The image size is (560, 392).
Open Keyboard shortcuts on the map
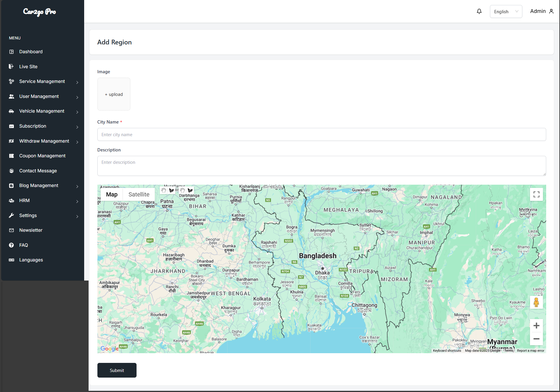[x=447, y=351]
